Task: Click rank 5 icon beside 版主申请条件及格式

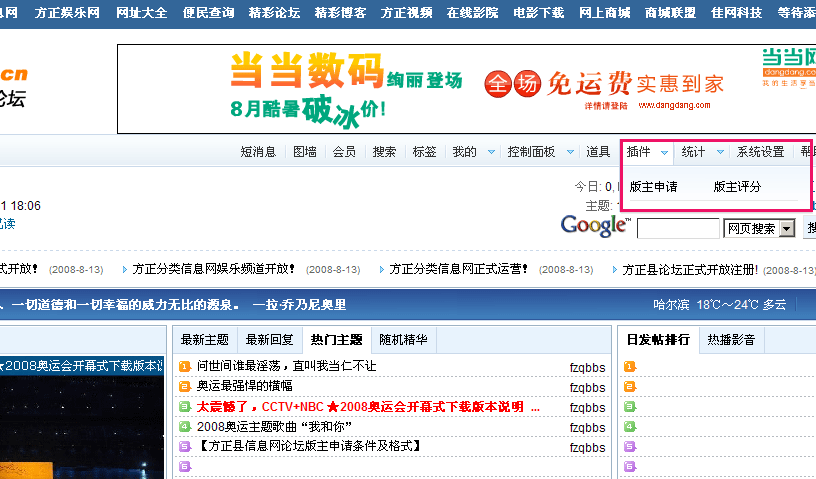Action: tap(185, 446)
